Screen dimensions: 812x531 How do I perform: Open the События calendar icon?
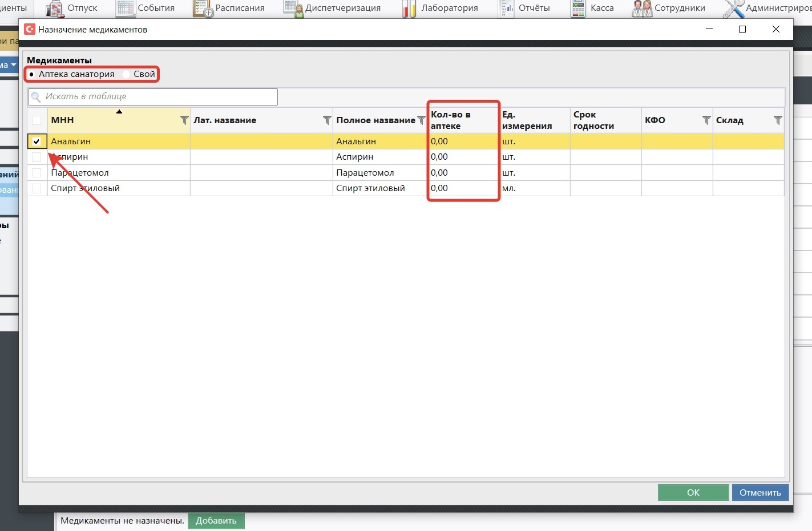coord(125,9)
